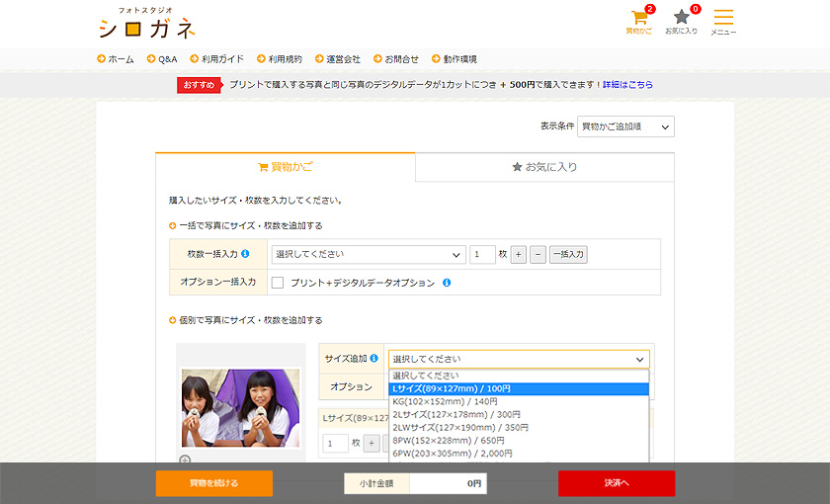Open 利用ガイド in the navigation bar

(217, 59)
